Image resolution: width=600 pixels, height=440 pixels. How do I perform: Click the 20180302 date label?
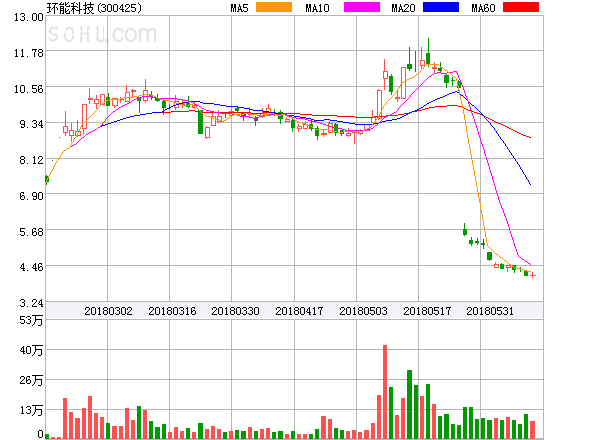coord(108,311)
